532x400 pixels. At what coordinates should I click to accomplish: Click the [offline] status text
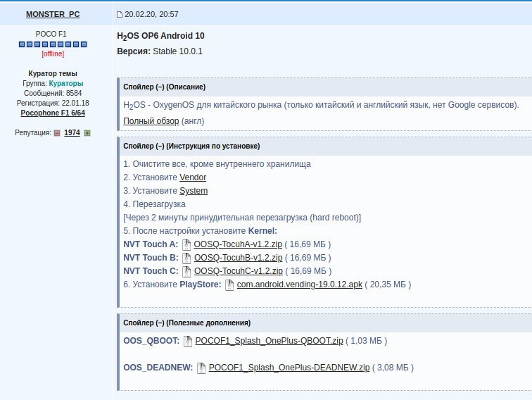(53, 54)
